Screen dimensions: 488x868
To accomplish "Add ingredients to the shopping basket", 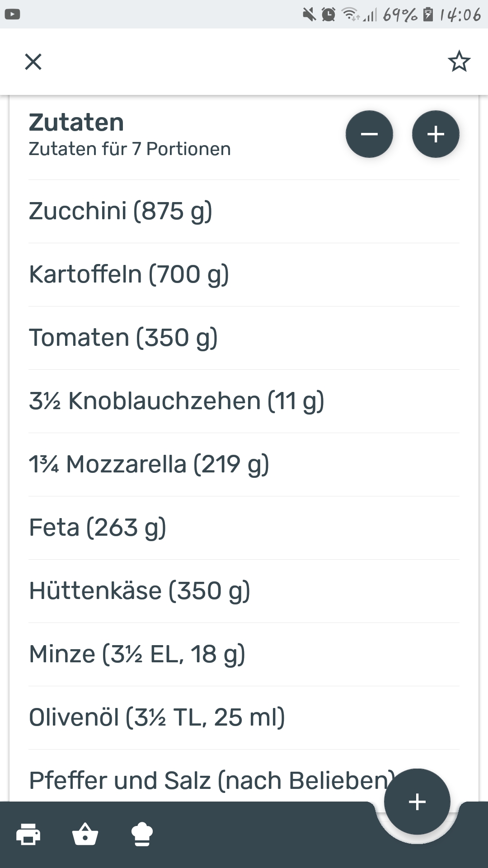I will tap(85, 834).
